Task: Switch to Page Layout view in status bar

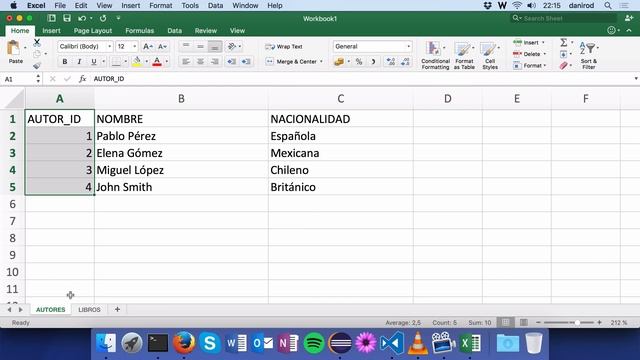Action: point(524,322)
